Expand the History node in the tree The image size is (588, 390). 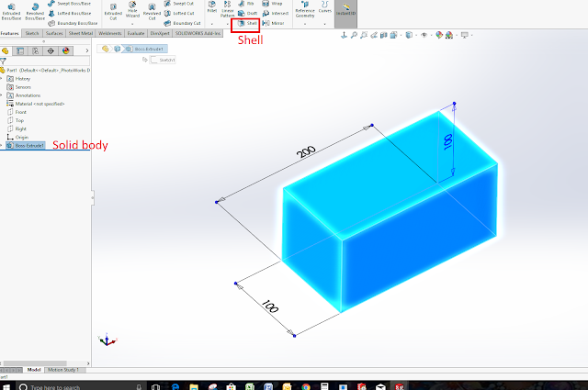[x=2, y=79]
